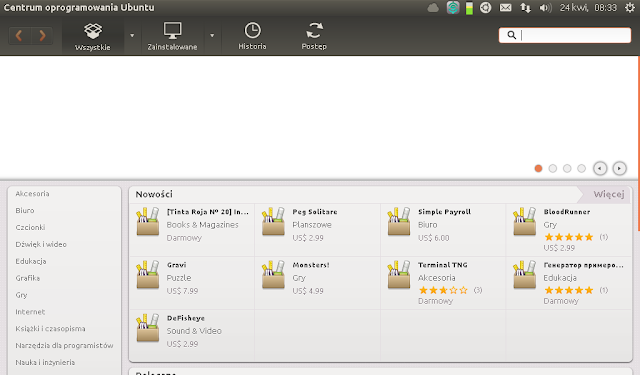Open the network arrows indicator

(525, 8)
